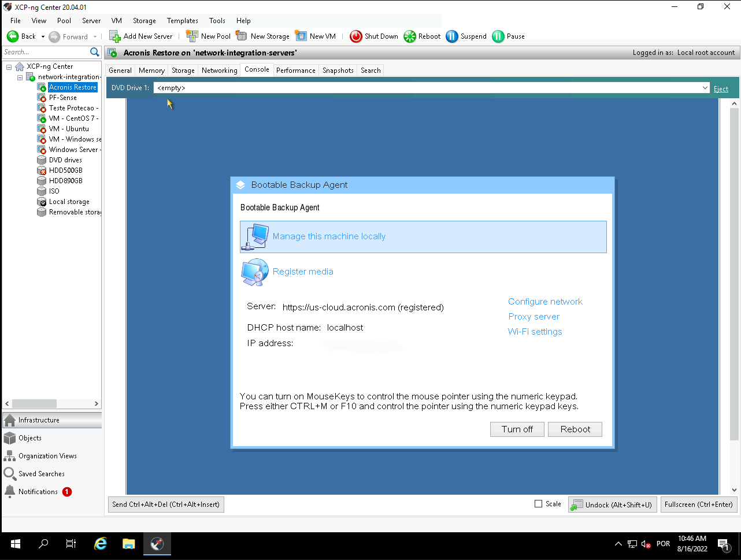This screenshot has width=741, height=560.
Task: Select the HDD500GB storage icon
Action: point(42,170)
